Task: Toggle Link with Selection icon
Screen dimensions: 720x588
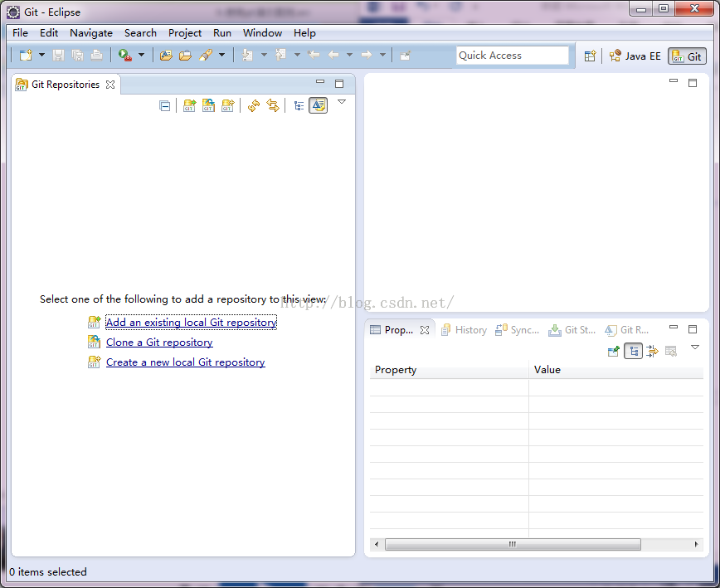Action: (x=273, y=106)
